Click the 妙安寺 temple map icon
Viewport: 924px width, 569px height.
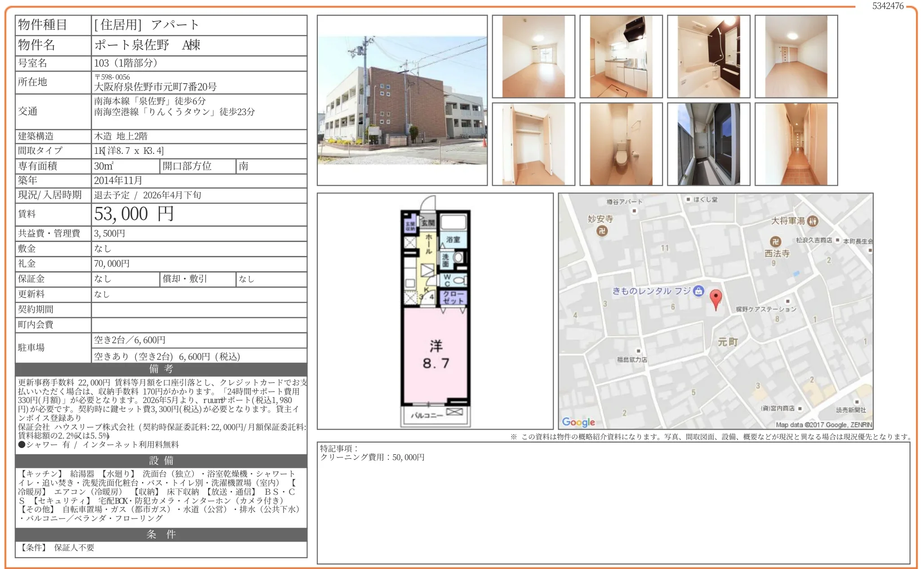point(602,231)
